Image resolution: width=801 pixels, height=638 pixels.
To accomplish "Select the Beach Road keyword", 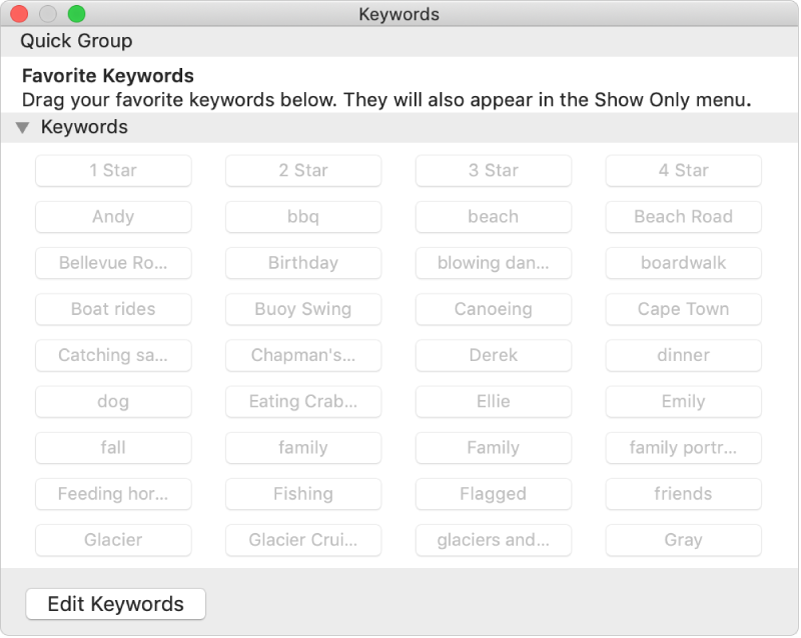I will point(683,216).
